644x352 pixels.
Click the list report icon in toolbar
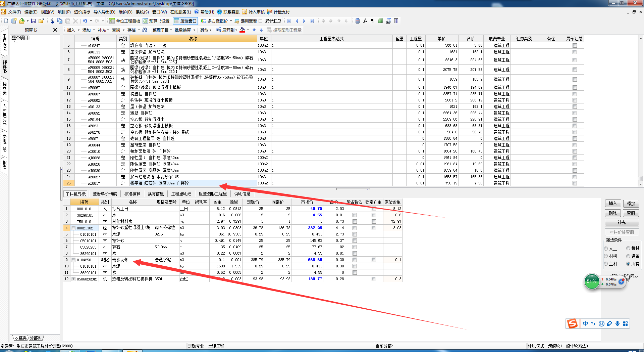tap(396, 21)
